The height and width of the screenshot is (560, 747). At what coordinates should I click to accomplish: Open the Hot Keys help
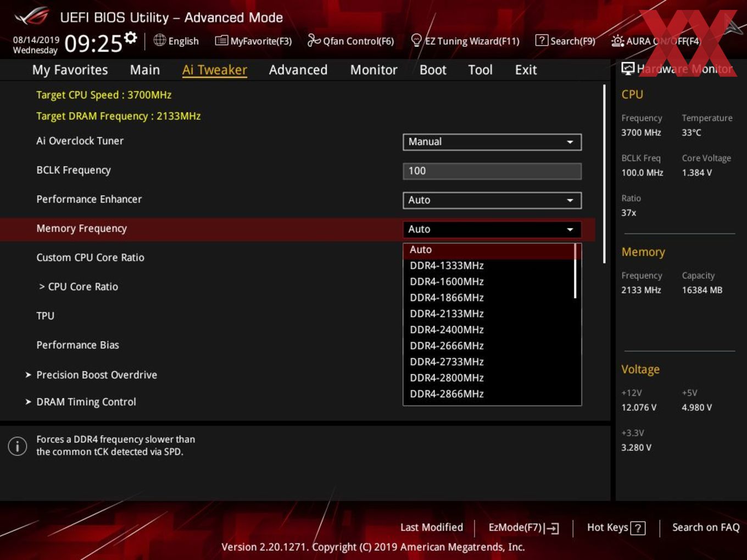(x=616, y=528)
